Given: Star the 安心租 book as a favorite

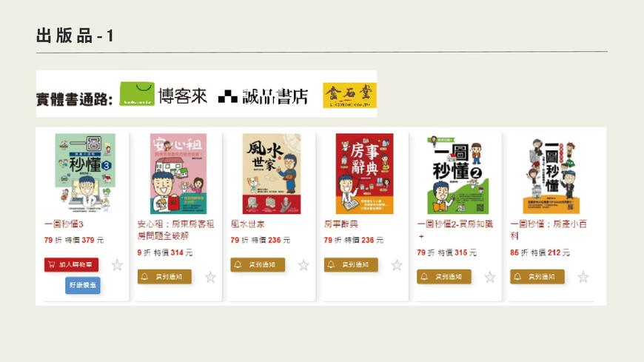Looking at the screenshot, I should pyautogui.click(x=210, y=278).
